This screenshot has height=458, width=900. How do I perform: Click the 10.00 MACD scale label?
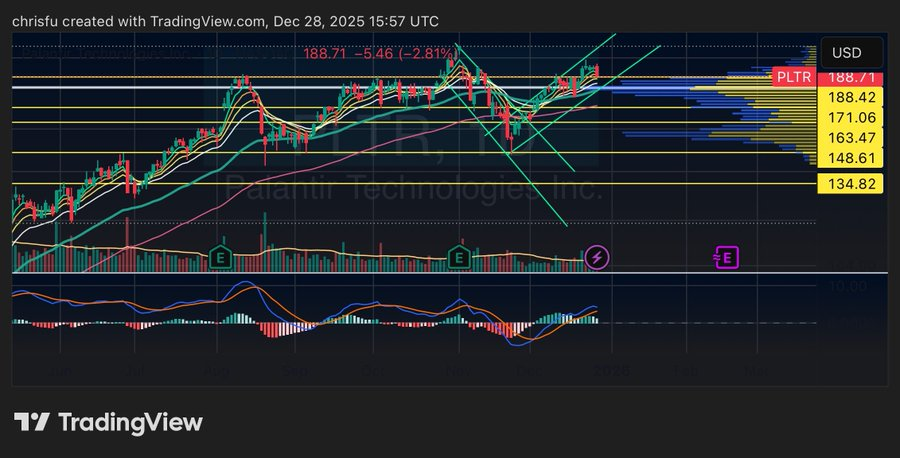(x=848, y=286)
